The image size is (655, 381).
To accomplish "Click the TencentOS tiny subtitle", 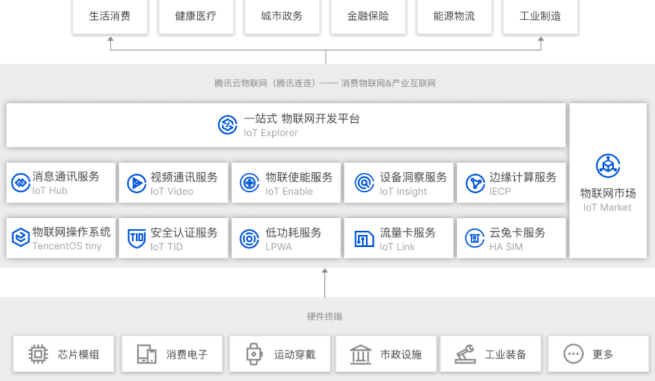I will pyautogui.click(x=67, y=246).
